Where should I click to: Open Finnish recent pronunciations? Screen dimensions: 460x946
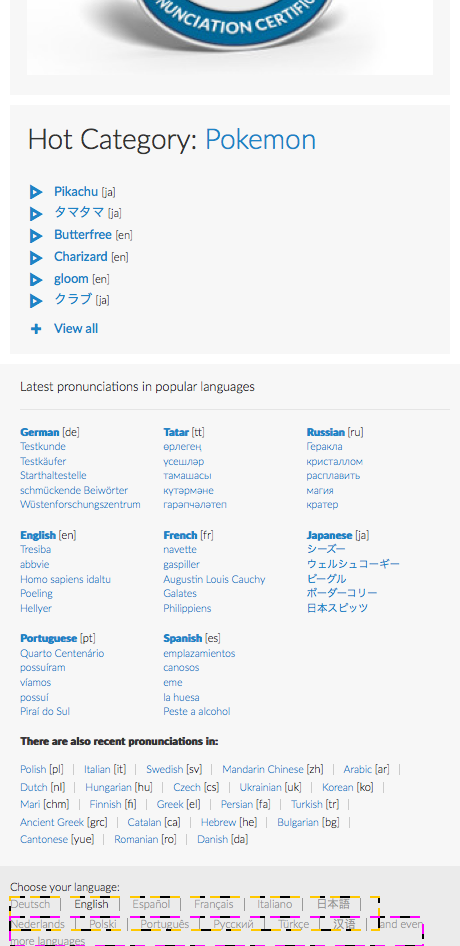tap(105, 804)
